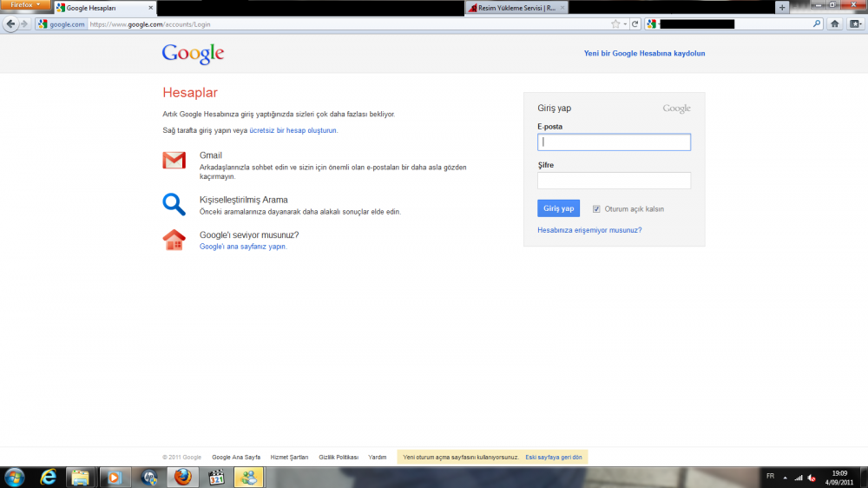Check the network signal tray icon
868x488 pixels.
799,478
